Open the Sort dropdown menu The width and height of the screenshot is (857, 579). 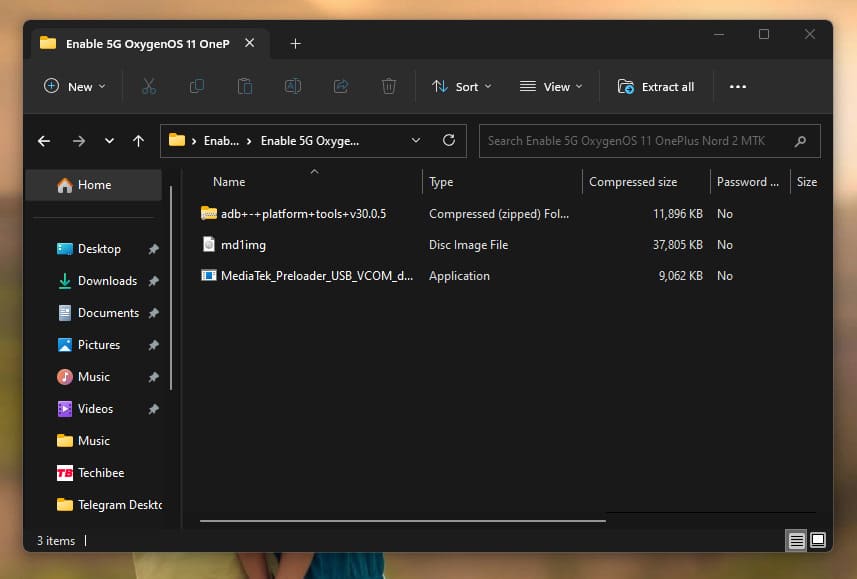tap(462, 86)
